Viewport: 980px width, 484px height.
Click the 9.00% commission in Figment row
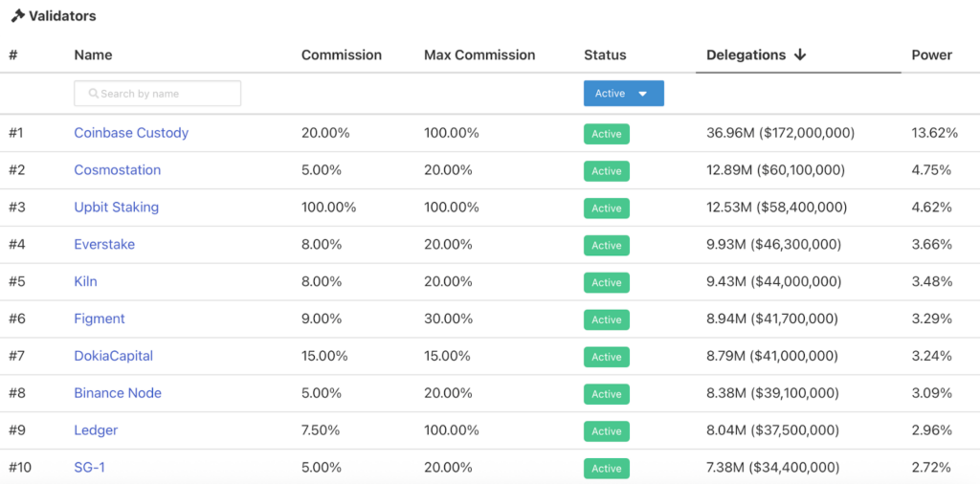click(x=322, y=319)
